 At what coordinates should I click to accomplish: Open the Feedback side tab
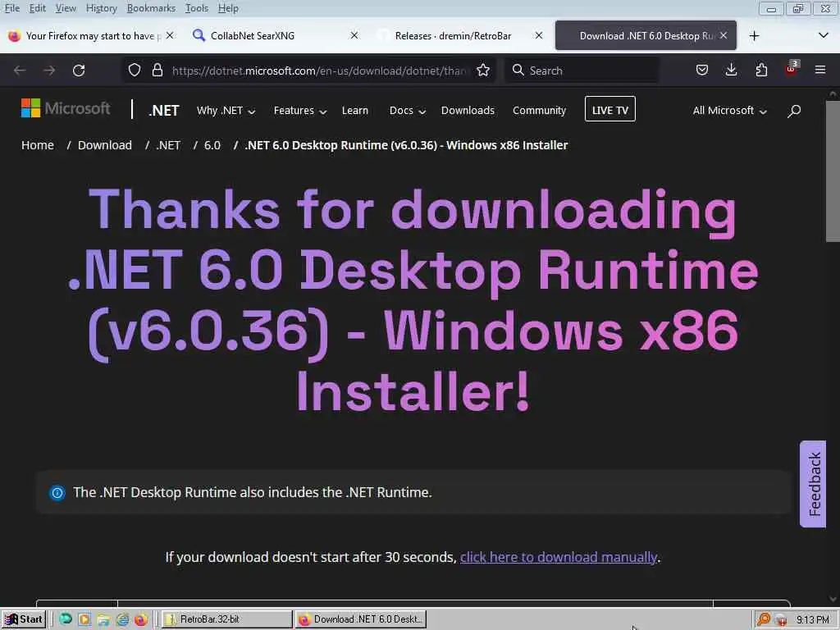pyautogui.click(x=813, y=484)
